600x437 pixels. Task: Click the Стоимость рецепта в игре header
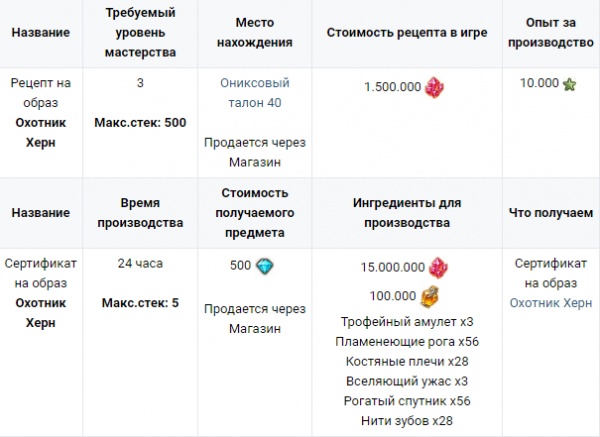(407, 32)
